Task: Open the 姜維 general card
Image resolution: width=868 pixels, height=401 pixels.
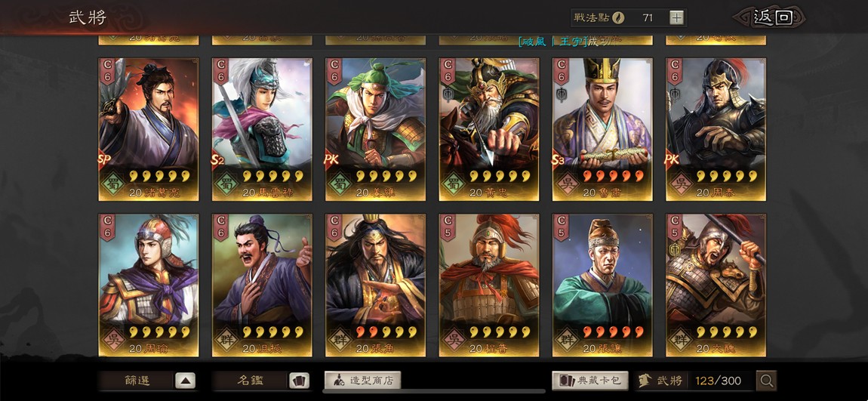Action: [375, 130]
